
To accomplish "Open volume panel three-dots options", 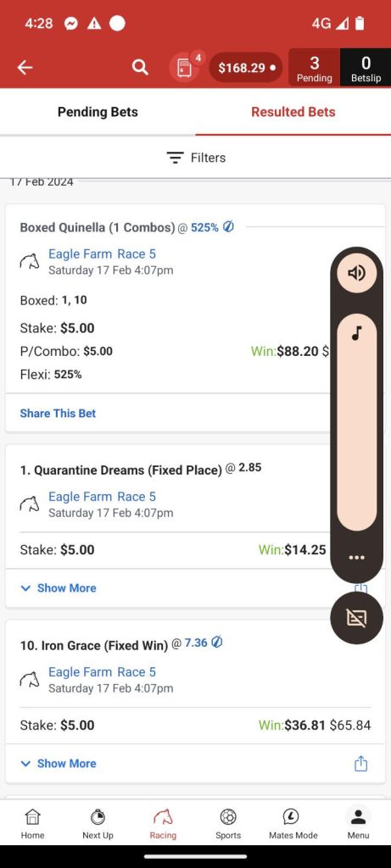I will 357,558.
